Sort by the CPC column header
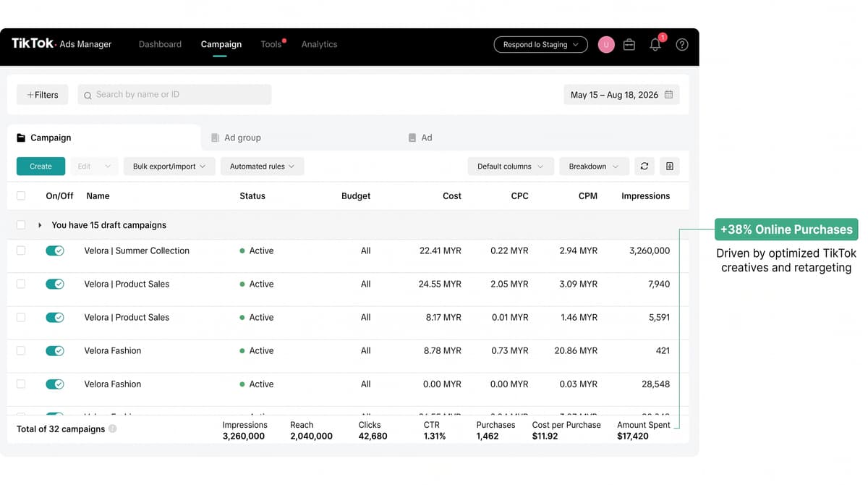This screenshot has width=868, height=485. (519, 196)
